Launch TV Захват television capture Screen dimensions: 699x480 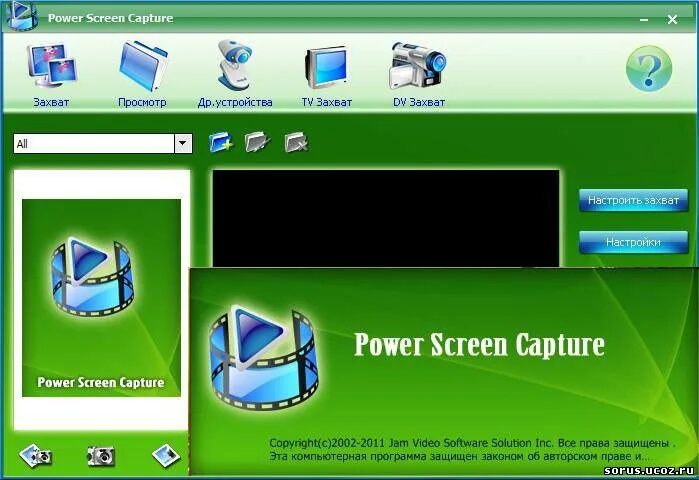pyautogui.click(x=327, y=75)
